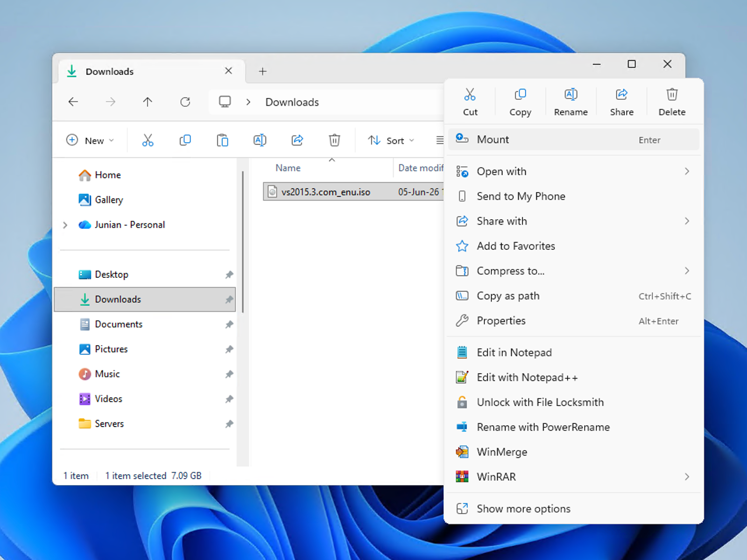The image size is (747, 560).
Task: Unpin Documents using its pin icon
Action: pyautogui.click(x=229, y=324)
